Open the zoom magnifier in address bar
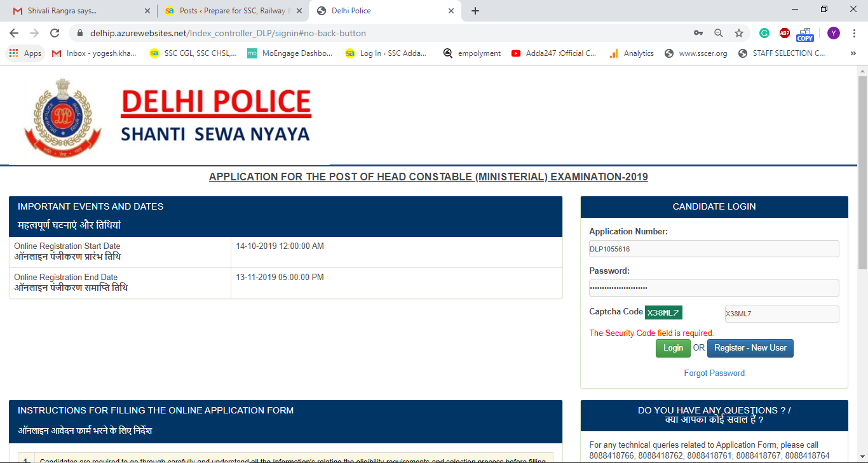 click(719, 33)
